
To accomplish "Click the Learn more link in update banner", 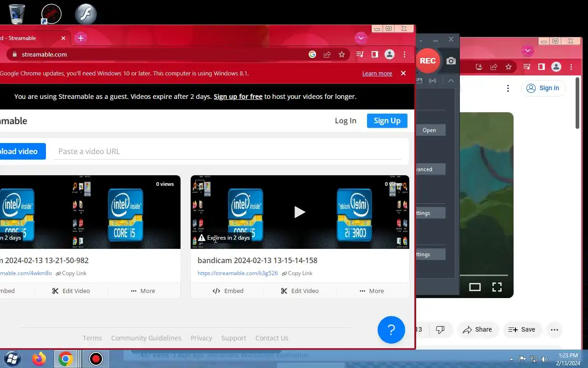I will [x=377, y=74].
